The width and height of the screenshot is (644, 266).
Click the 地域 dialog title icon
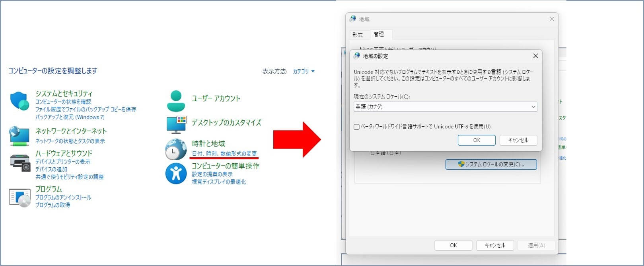click(353, 19)
